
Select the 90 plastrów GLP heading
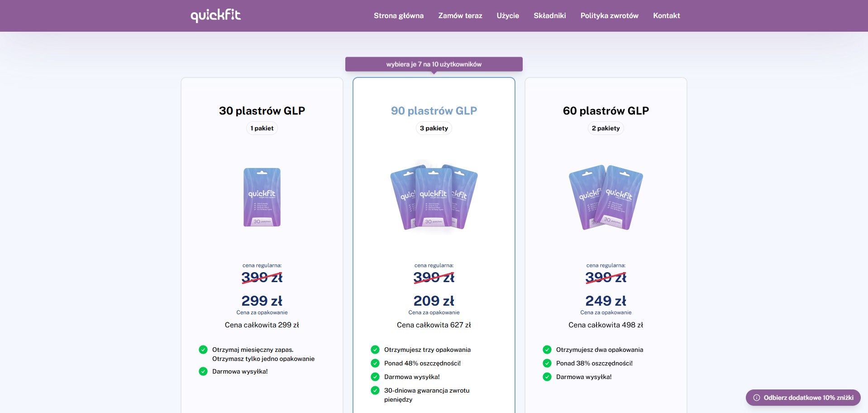[434, 110]
